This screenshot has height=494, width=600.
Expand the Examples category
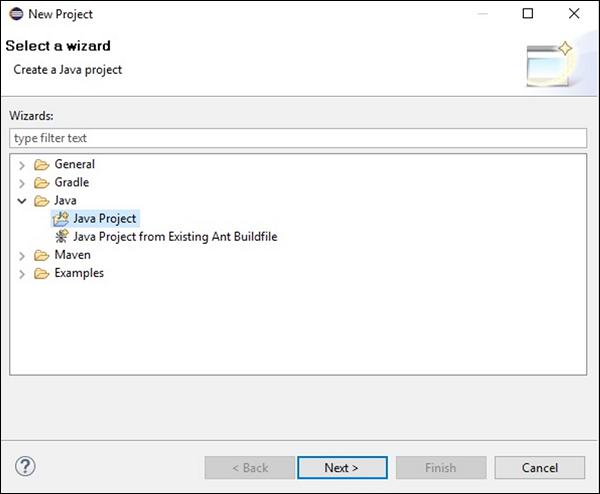[22, 273]
